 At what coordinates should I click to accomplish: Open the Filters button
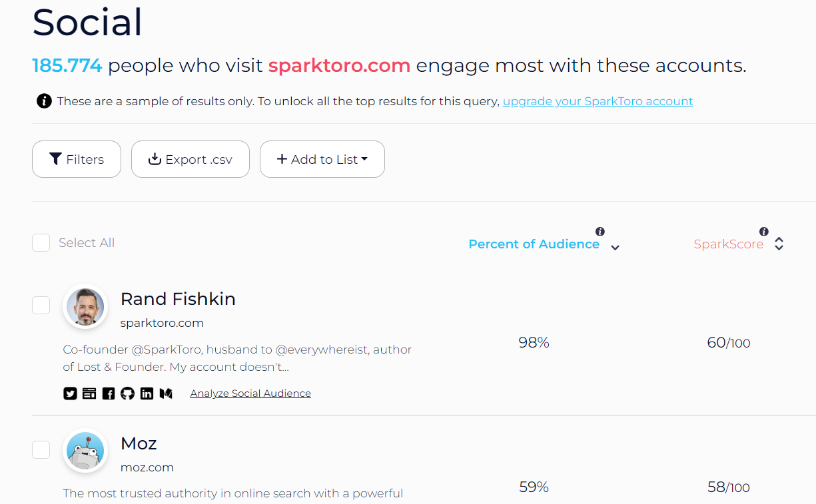click(x=77, y=159)
